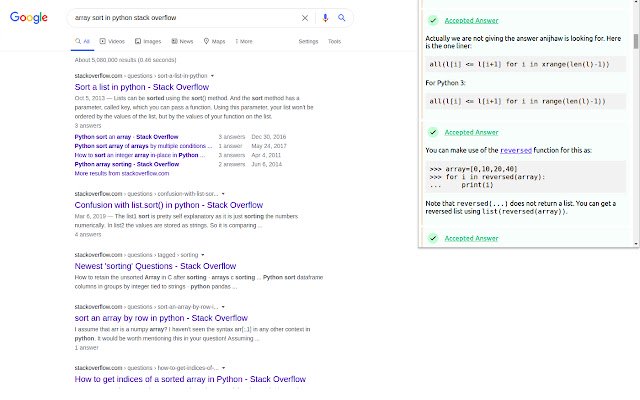The image size is (640, 400).
Task: Click 'For Python 3:' text in panel
Action: point(445,83)
